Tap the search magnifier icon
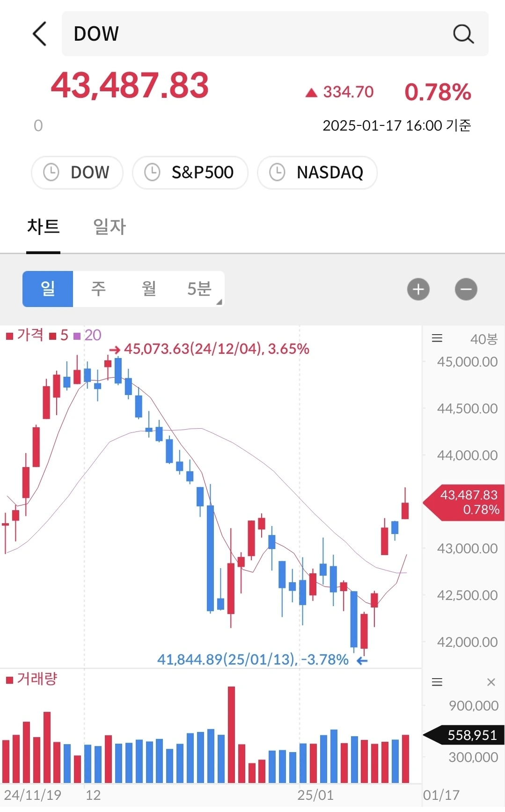505x812 pixels. (463, 34)
